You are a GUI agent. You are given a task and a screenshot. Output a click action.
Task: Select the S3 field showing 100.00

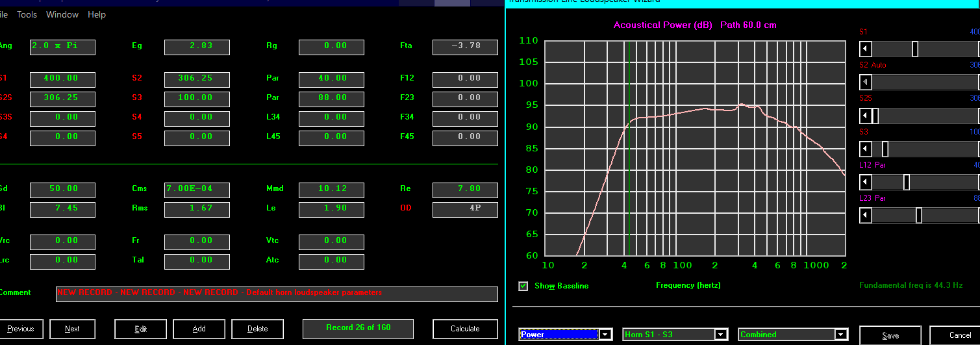197,99
